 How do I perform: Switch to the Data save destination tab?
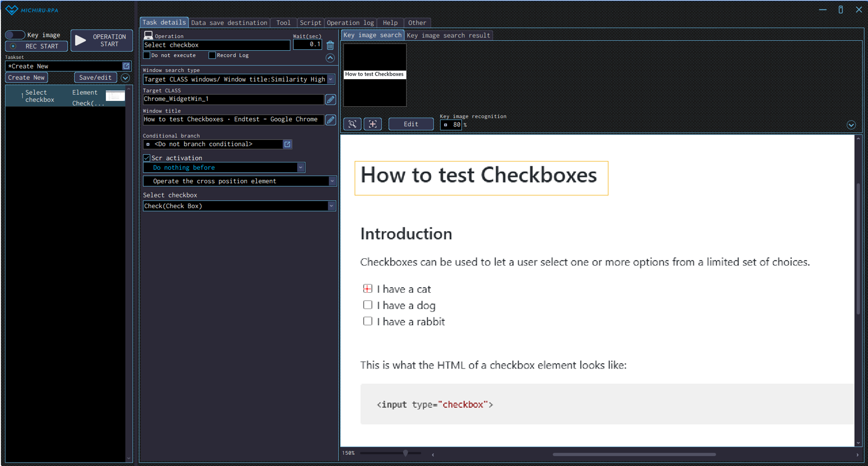(229, 23)
